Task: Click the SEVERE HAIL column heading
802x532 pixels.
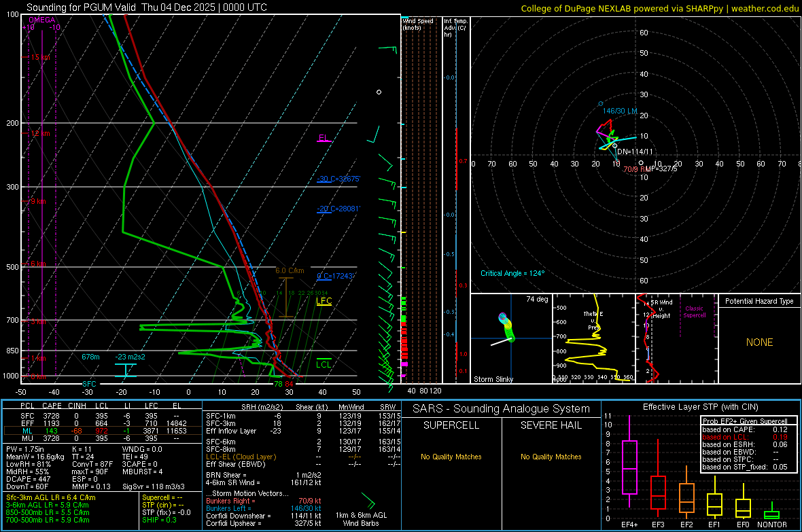Action: pyautogui.click(x=551, y=425)
